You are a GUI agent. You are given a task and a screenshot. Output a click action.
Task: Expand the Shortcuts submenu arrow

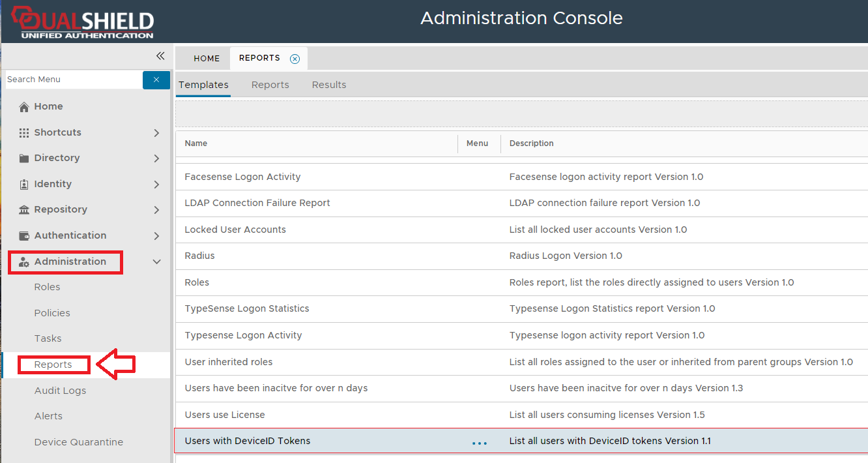pyautogui.click(x=156, y=133)
